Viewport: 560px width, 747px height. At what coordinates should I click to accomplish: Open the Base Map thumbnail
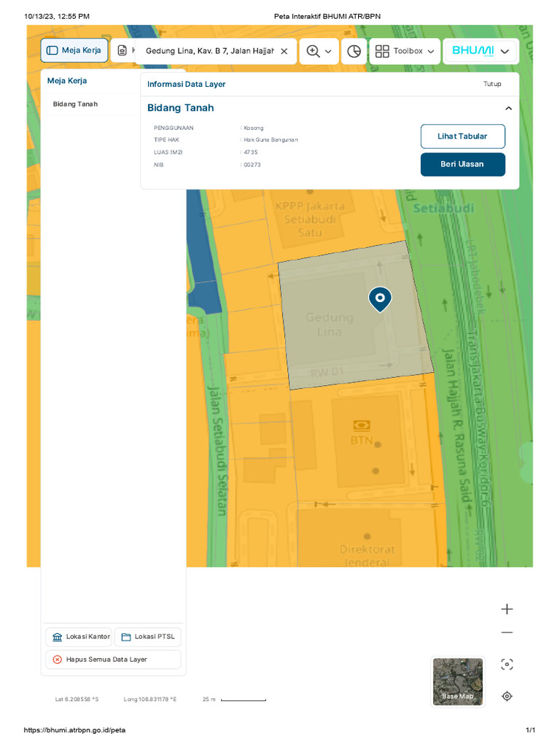(458, 682)
